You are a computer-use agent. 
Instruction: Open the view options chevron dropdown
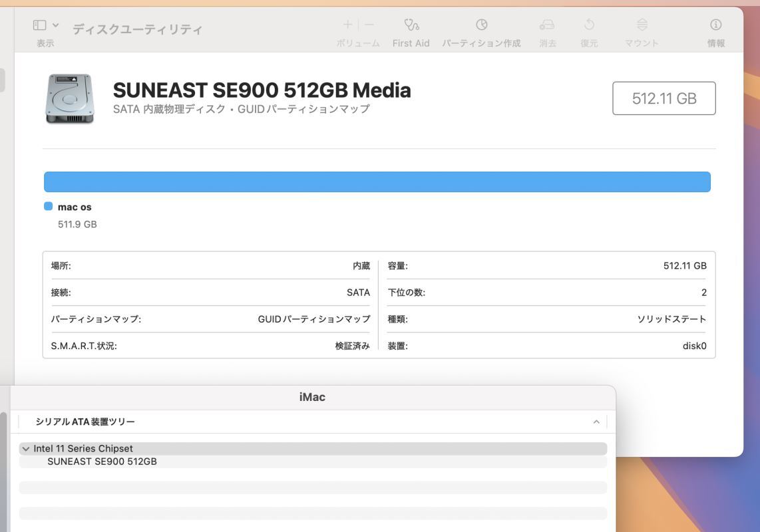click(56, 25)
